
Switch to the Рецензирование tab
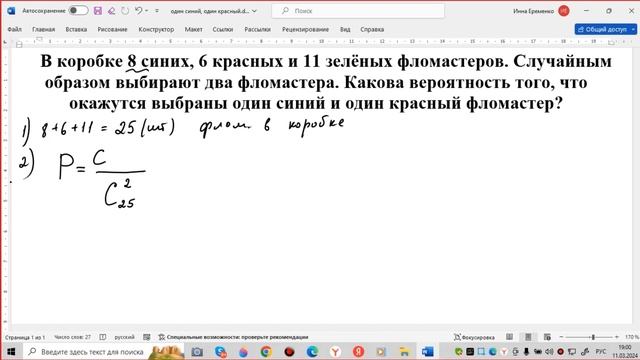305,29
